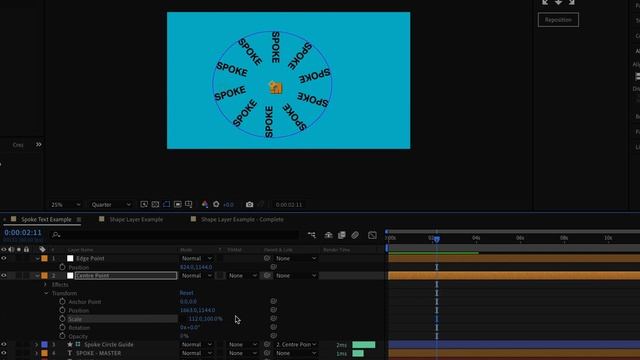The image size is (640, 360).
Task: Click the Opacity stopwatch
Action: click(x=62, y=336)
